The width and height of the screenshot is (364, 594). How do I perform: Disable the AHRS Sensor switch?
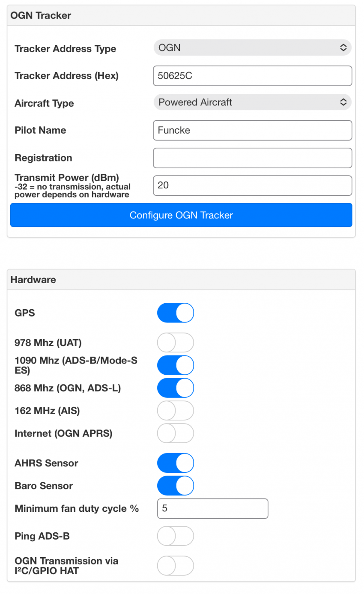(176, 463)
